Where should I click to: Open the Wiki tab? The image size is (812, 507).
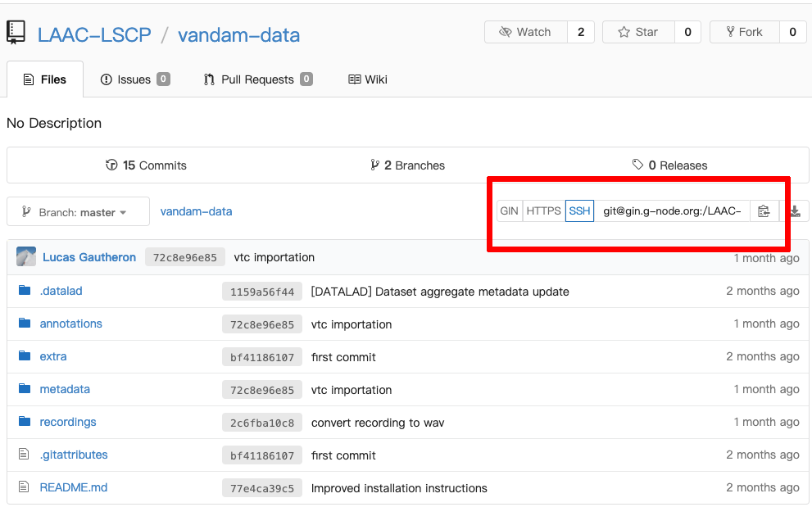point(368,79)
